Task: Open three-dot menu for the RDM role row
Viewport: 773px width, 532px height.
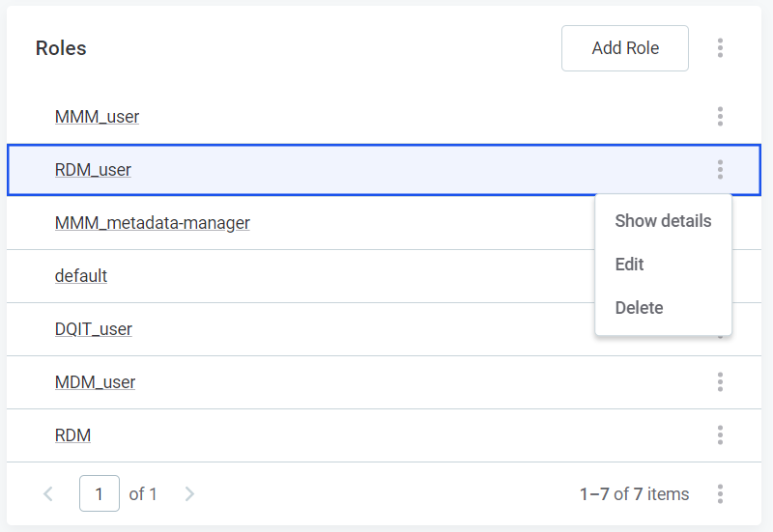Action: pos(720,435)
